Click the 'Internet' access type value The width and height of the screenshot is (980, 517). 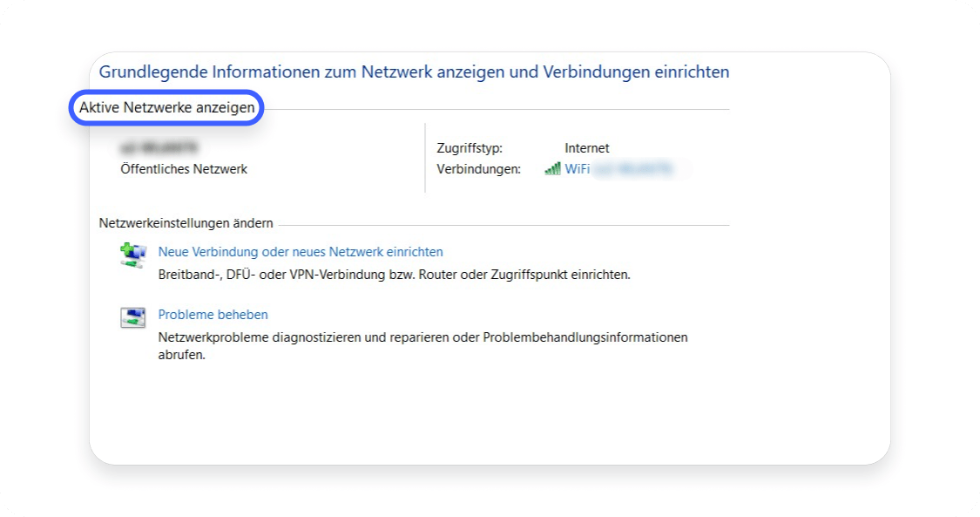[586, 148]
